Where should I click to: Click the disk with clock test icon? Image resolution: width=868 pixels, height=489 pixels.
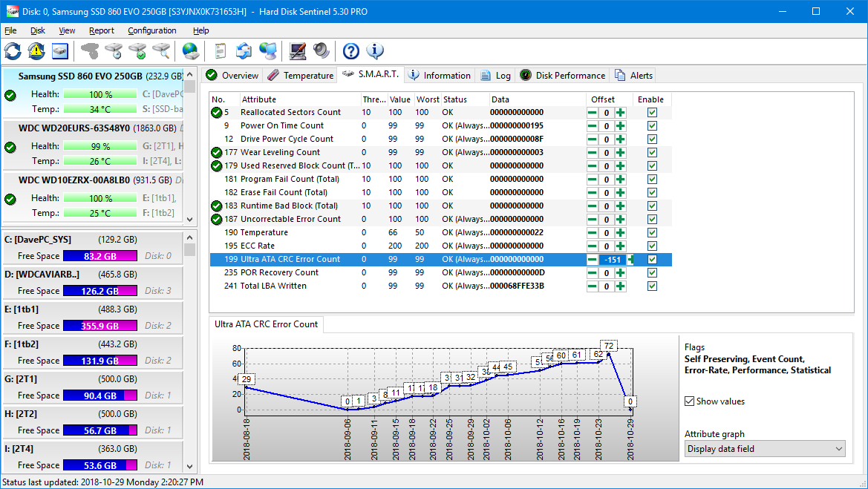[x=114, y=51]
